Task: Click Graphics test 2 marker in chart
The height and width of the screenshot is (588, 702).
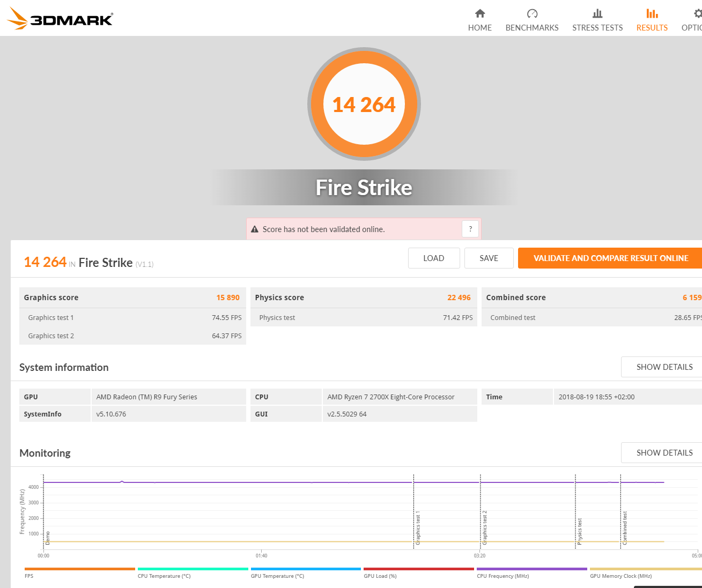Action: point(484,528)
